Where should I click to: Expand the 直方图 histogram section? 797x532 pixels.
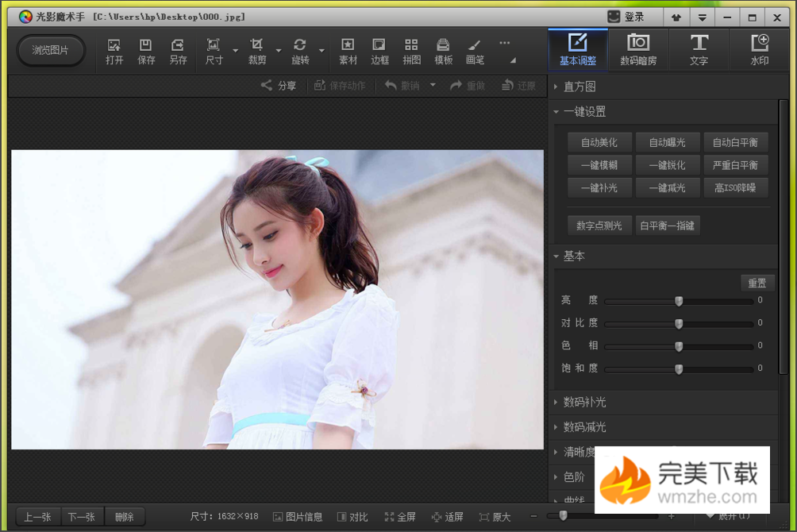579,87
